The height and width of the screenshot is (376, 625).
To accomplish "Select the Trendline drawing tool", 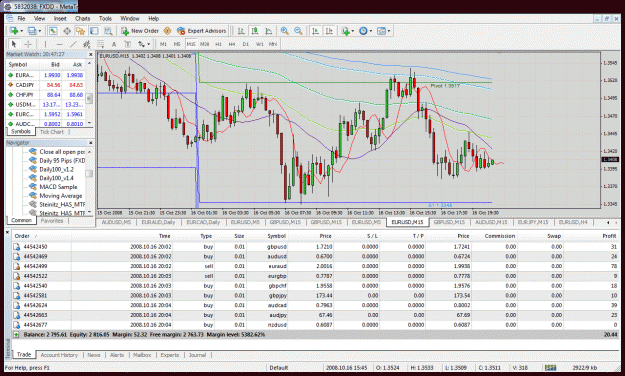I will 73,44.
